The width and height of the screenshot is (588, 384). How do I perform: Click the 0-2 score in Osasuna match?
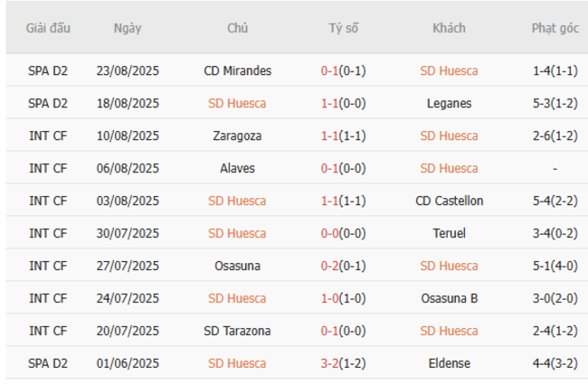pyautogui.click(x=331, y=266)
